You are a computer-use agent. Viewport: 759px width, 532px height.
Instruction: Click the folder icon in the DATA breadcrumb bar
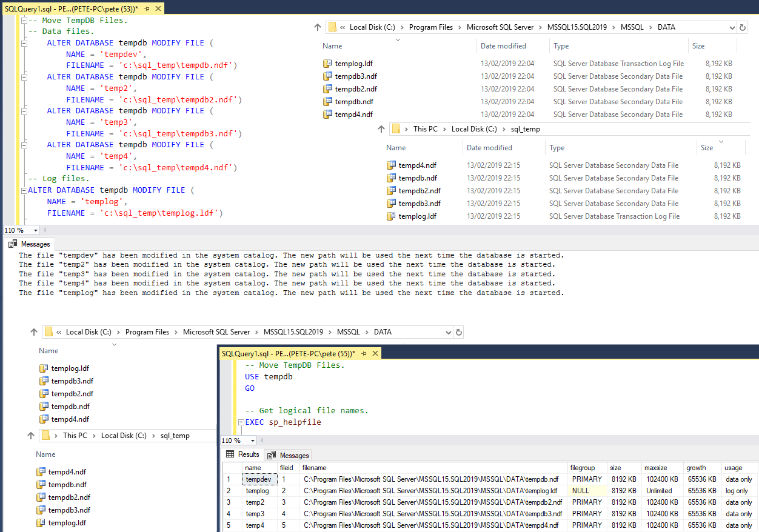pyautogui.click(x=332, y=27)
